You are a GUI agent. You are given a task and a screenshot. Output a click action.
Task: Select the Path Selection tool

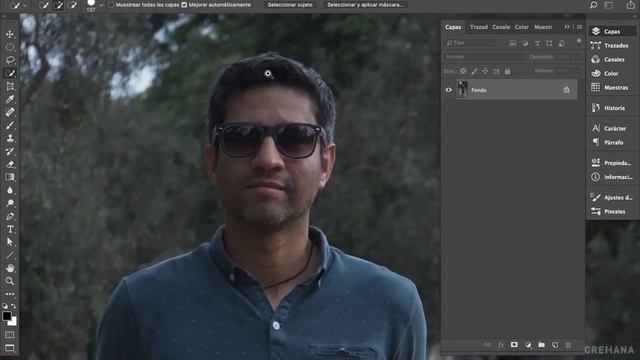point(10,242)
